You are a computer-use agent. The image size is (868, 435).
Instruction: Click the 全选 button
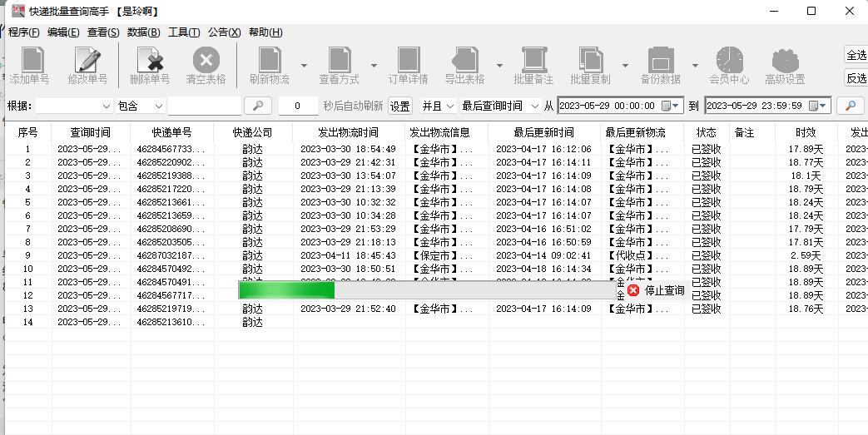click(x=856, y=55)
